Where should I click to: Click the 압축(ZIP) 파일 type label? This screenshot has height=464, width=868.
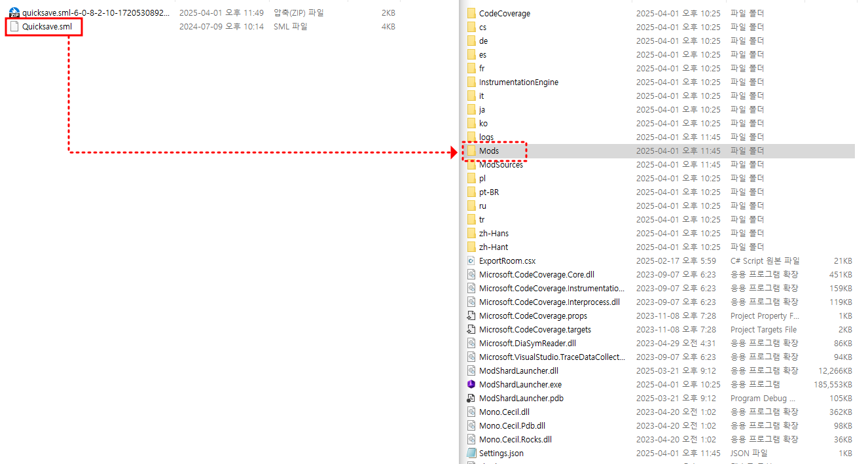coord(298,13)
